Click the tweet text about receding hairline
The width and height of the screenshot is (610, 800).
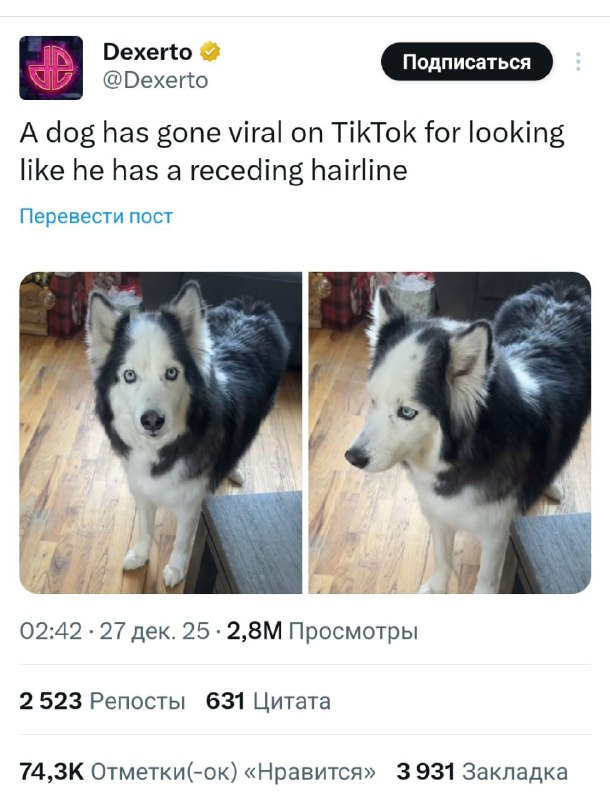[x=292, y=151]
